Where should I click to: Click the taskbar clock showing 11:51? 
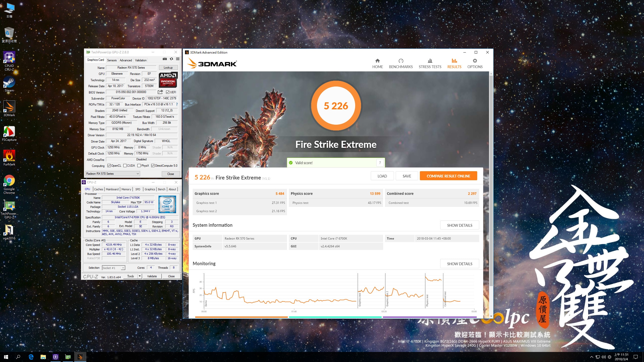click(x=621, y=357)
